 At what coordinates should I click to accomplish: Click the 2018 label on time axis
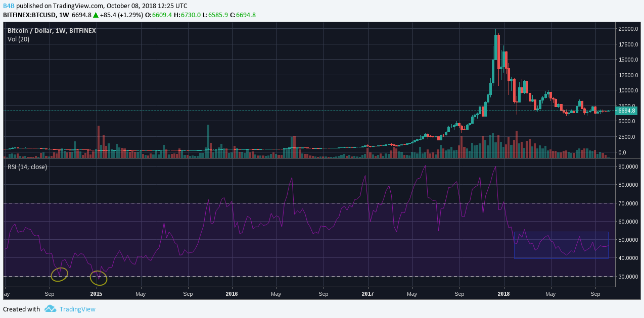503,293
